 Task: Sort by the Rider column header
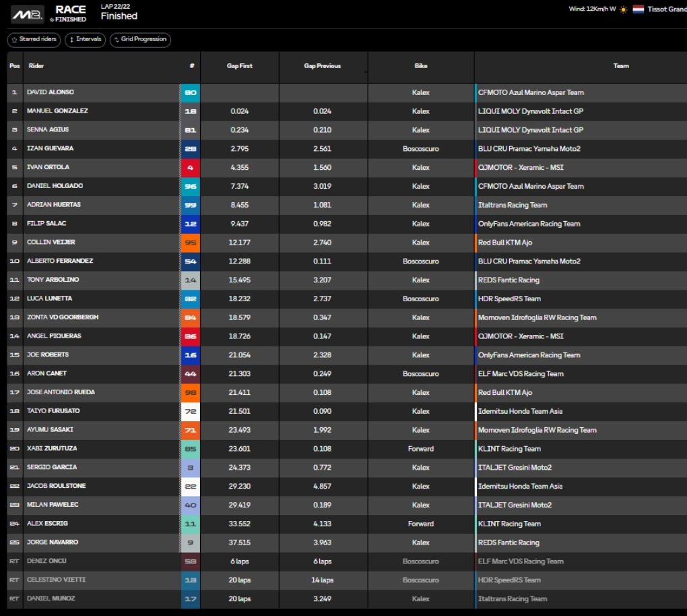point(36,66)
